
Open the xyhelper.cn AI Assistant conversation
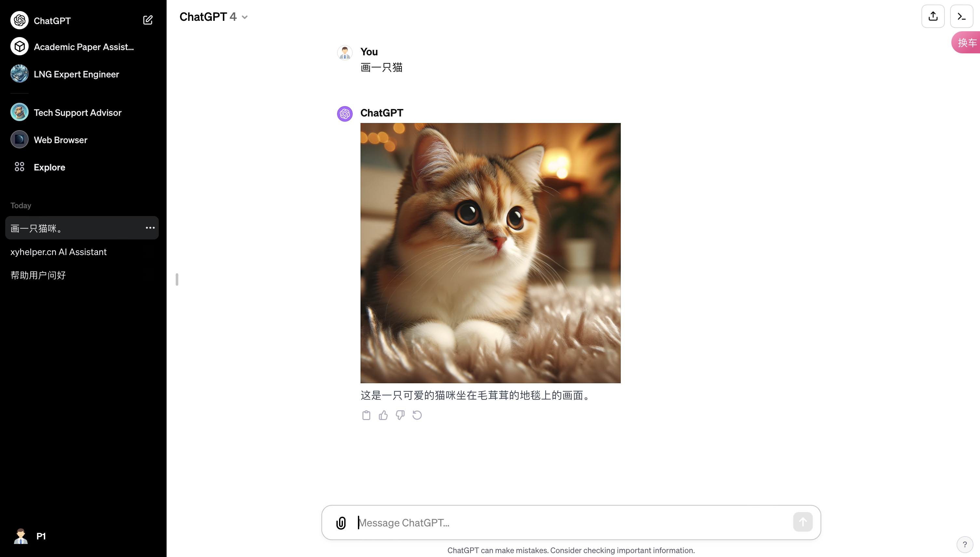click(58, 252)
